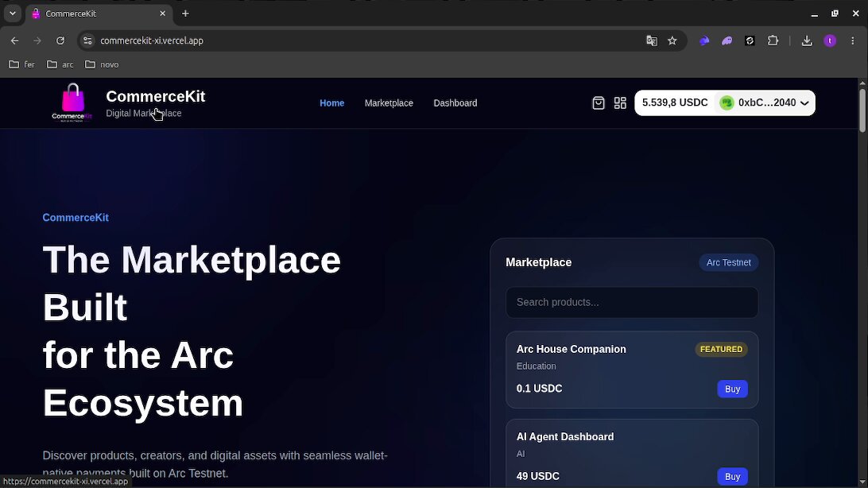Image resolution: width=868 pixels, height=488 pixels.
Task: Reload the page
Action: pos(60,41)
